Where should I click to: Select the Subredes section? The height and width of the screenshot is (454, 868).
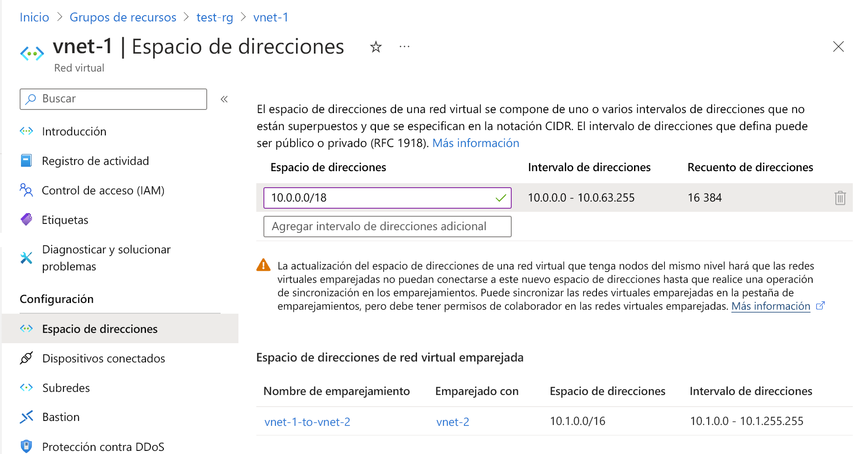pyautogui.click(x=66, y=387)
